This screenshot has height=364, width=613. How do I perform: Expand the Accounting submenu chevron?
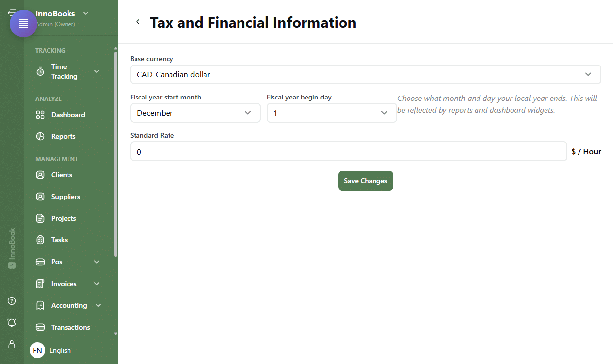(x=98, y=305)
